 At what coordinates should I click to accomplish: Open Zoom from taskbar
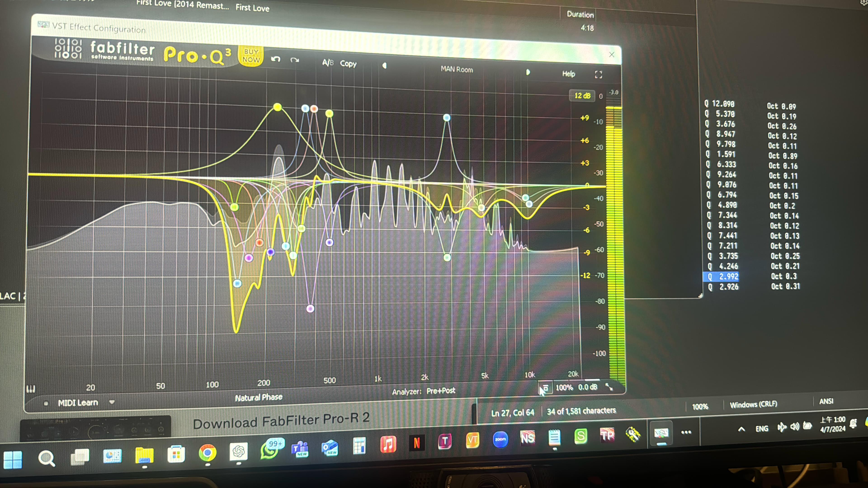pyautogui.click(x=500, y=439)
